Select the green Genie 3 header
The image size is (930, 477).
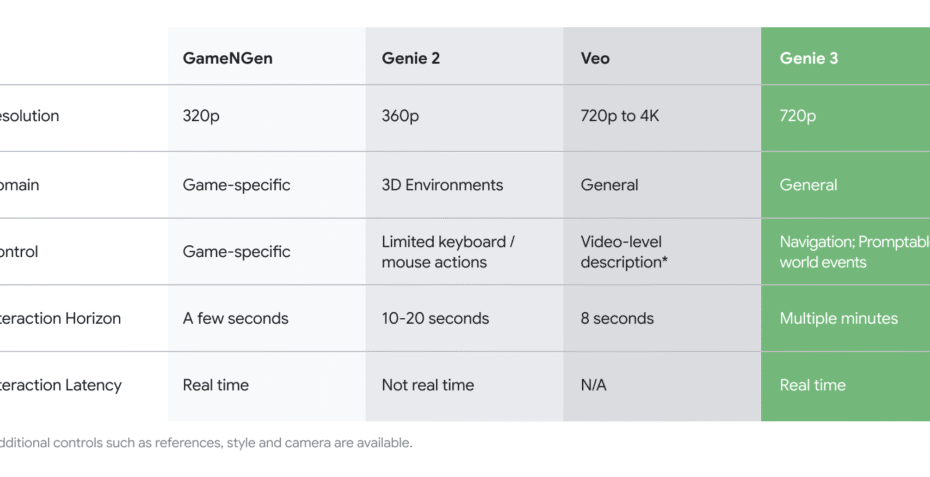(845, 56)
